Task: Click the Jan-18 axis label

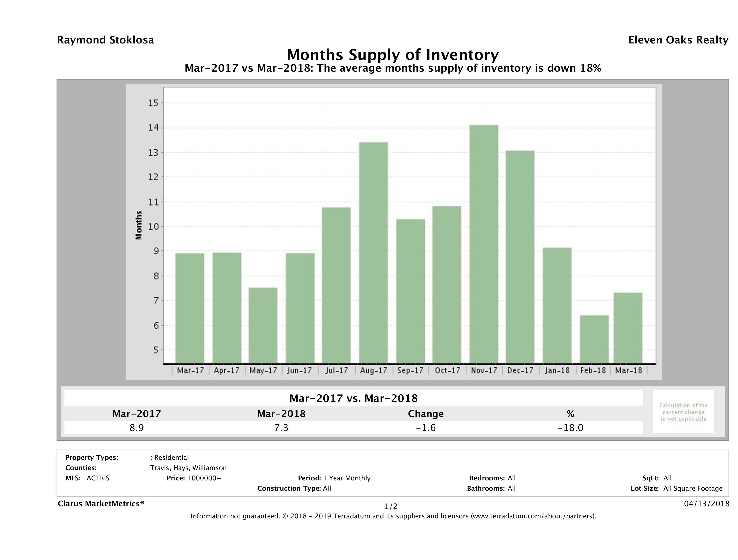Action: [x=557, y=370]
